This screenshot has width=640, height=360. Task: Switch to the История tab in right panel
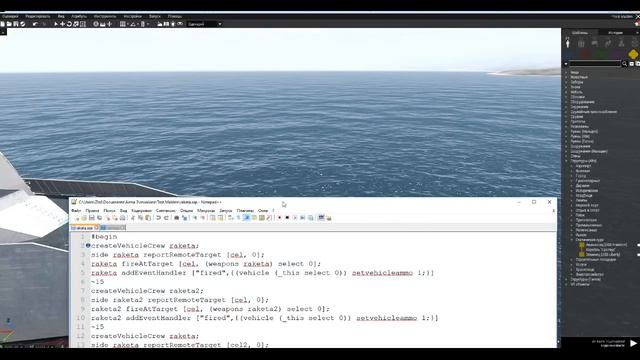616,33
